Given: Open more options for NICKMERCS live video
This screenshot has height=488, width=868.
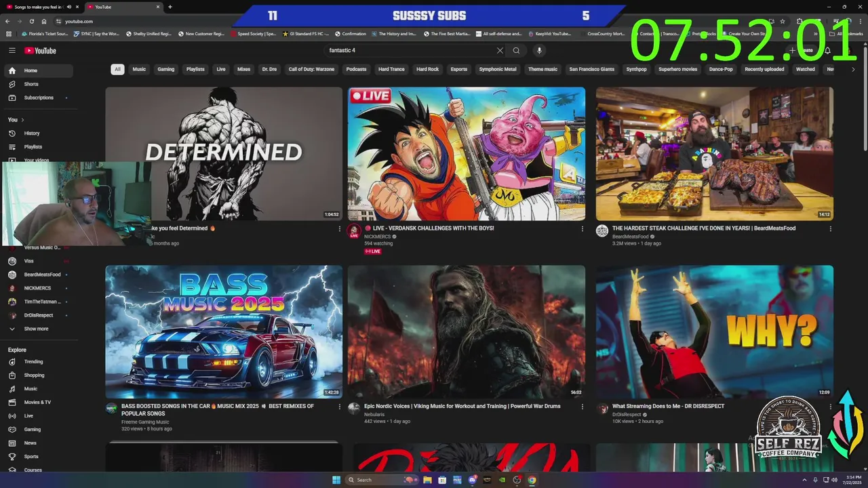Looking at the screenshot, I should [582, 229].
